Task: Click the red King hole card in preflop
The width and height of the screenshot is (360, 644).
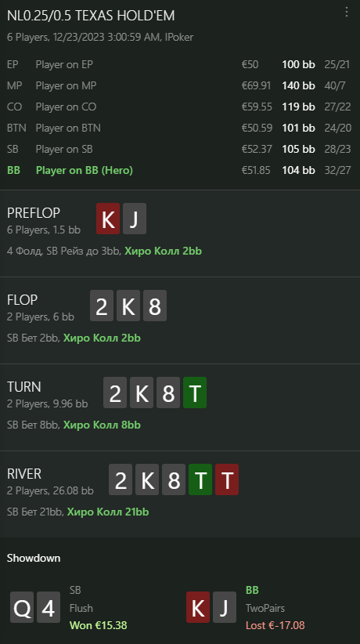Action: [x=108, y=219]
